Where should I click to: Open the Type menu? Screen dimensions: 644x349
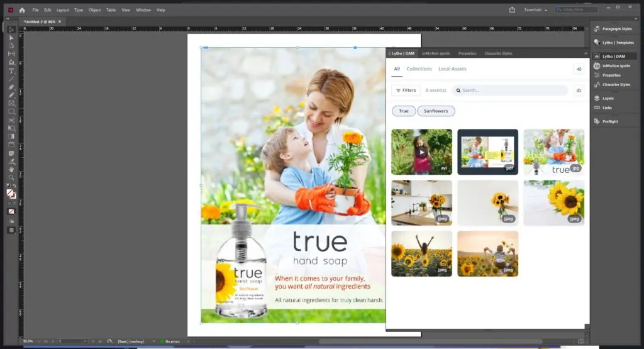[x=79, y=10]
